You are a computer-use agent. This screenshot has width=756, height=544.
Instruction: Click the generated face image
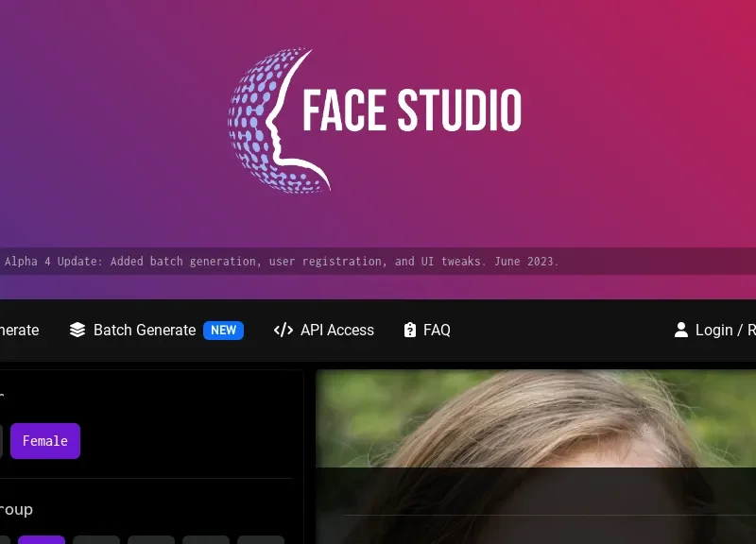point(536,457)
